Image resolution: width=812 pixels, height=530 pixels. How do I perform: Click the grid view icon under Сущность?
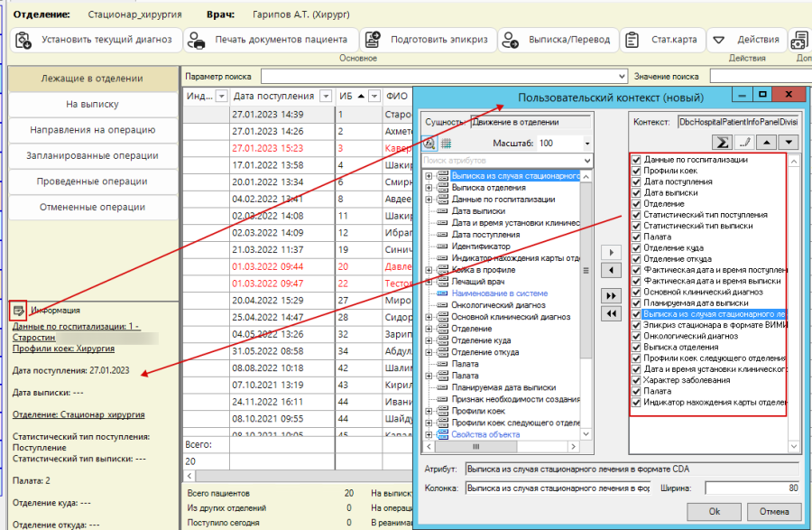point(446,143)
